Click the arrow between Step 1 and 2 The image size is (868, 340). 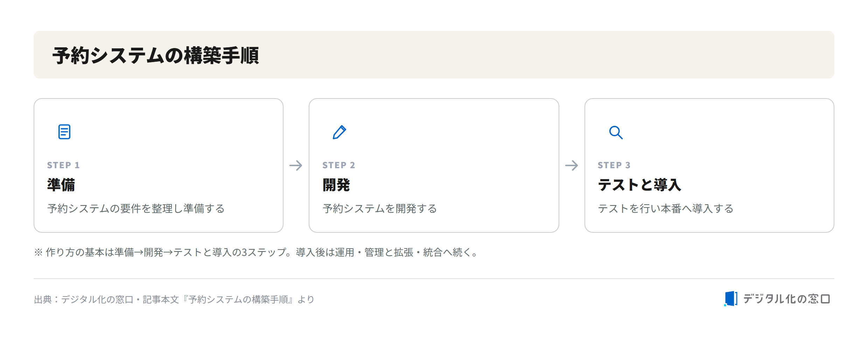pyautogui.click(x=296, y=165)
